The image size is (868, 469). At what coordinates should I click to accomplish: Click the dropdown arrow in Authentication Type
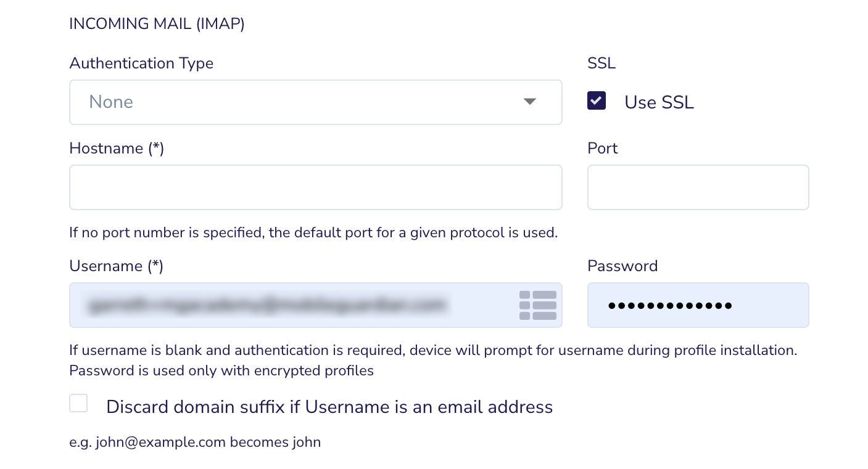[530, 102]
